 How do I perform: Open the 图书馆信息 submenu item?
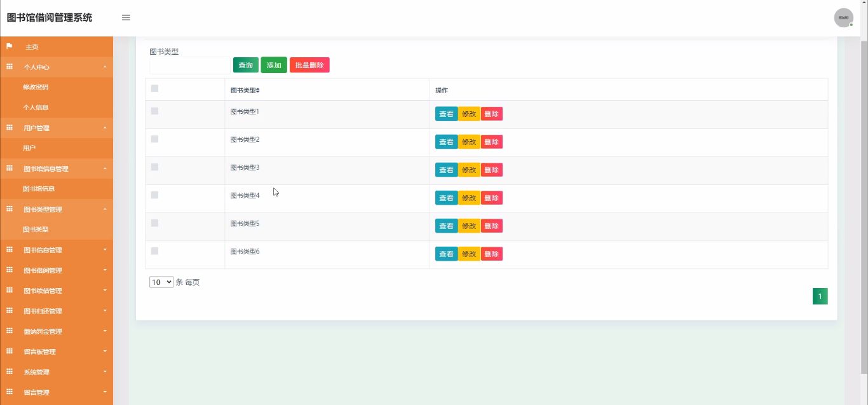coord(39,189)
